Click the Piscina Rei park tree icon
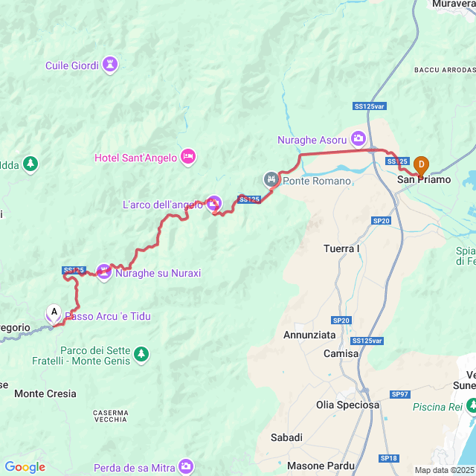The width and height of the screenshot is (476, 476). coord(472,406)
